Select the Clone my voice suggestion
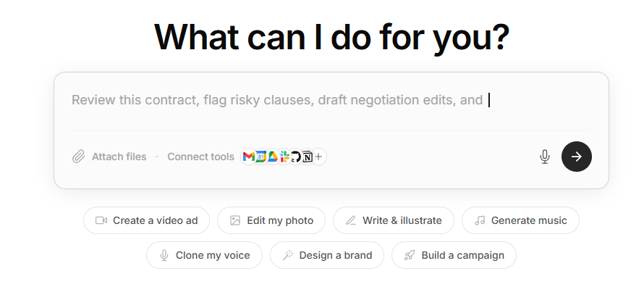 (204, 255)
